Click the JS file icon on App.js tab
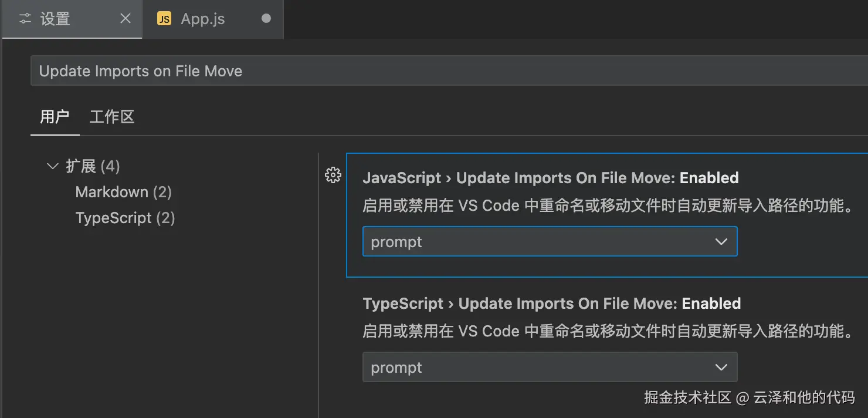The width and height of the screenshot is (868, 418). point(164,19)
